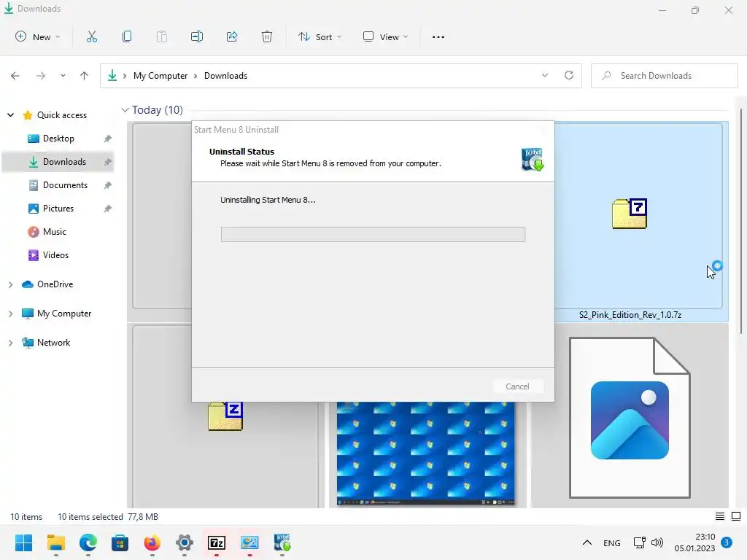Click the Delete trash bin icon
This screenshot has height=560, width=747.
(267, 36)
